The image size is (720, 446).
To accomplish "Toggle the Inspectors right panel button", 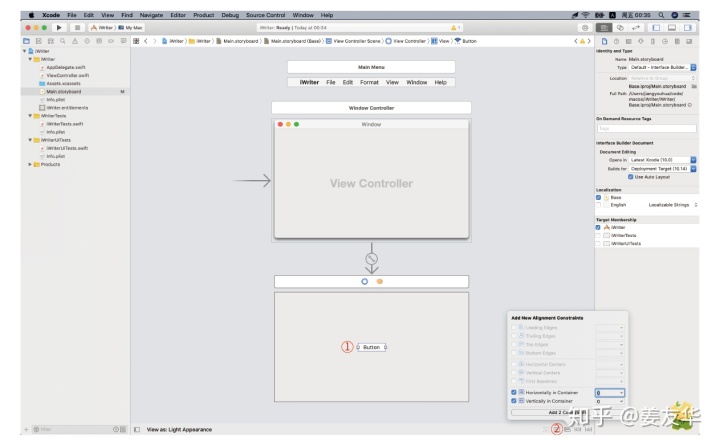I will pyautogui.click(x=687, y=28).
